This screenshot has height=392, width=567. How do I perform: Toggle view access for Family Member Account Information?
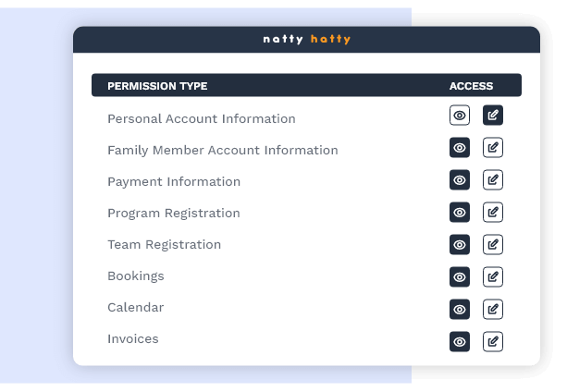(x=460, y=148)
